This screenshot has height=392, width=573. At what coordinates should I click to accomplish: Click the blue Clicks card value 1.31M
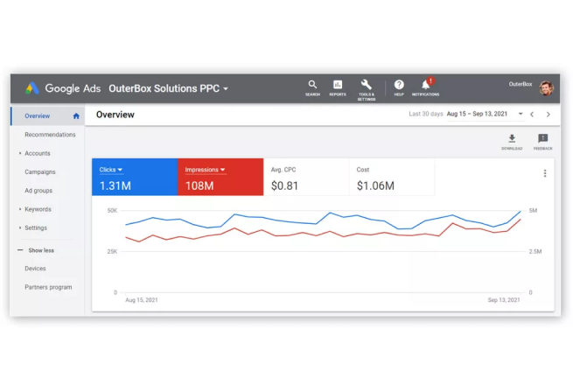pos(115,185)
